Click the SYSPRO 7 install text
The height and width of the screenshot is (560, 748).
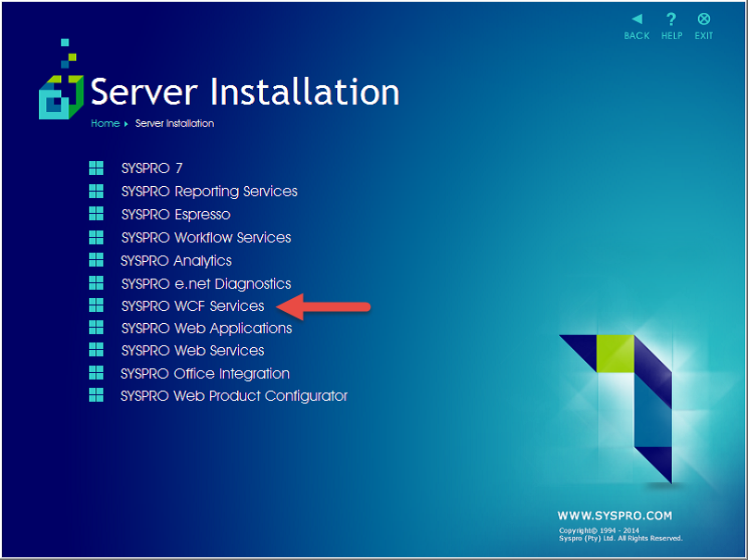(x=152, y=168)
